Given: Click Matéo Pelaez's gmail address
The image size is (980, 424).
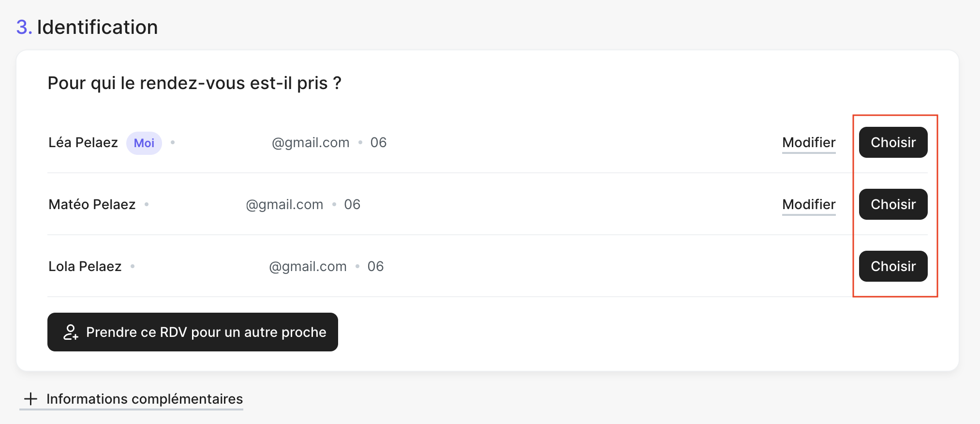Looking at the screenshot, I should pos(284,204).
